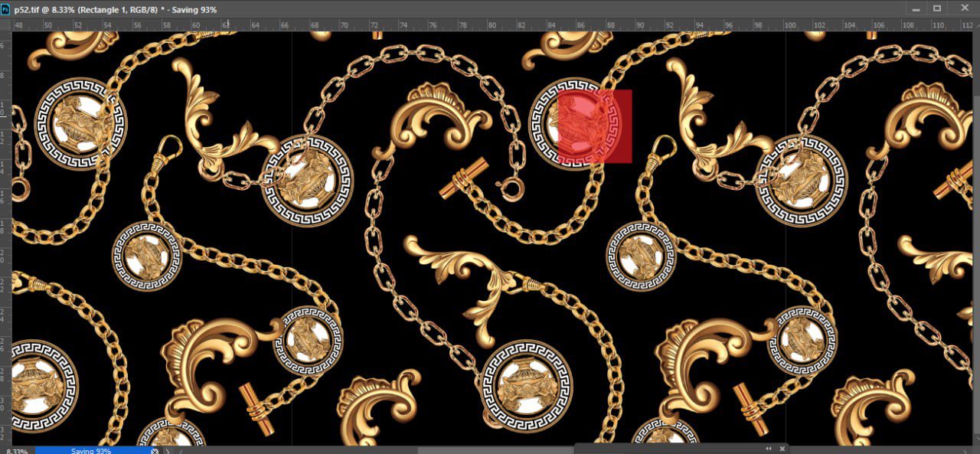Click the horizontal scrollbar left arrow
This screenshot has width=980, height=454.
coord(181,451)
